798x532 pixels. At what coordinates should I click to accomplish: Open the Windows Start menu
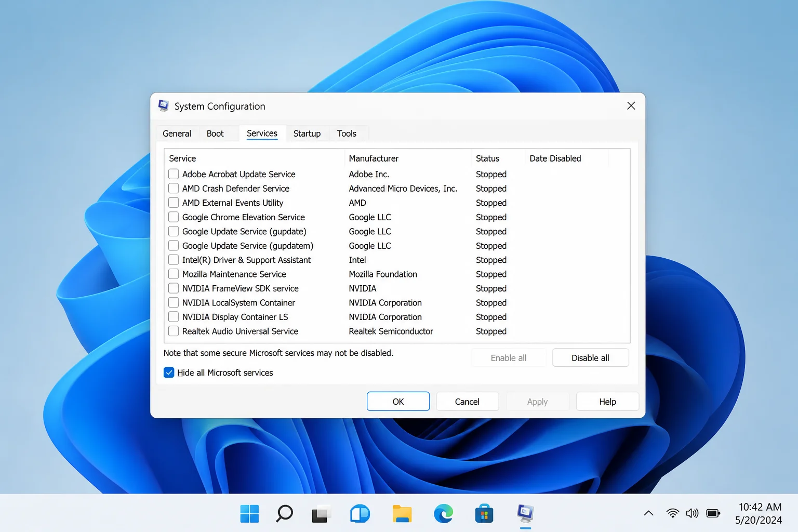[x=249, y=514]
